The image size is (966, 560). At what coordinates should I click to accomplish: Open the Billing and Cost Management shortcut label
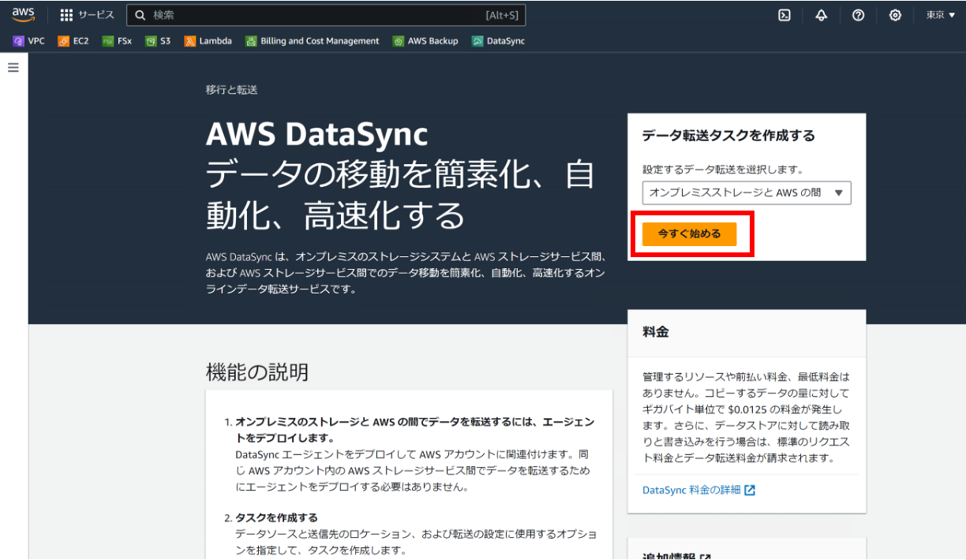(x=320, y=41)
